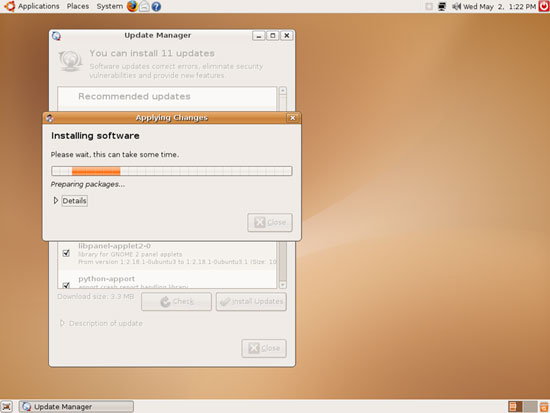Minimize the Update Manager window
Image resolution: width=550 pixels, height=413 pixels.
259,35
